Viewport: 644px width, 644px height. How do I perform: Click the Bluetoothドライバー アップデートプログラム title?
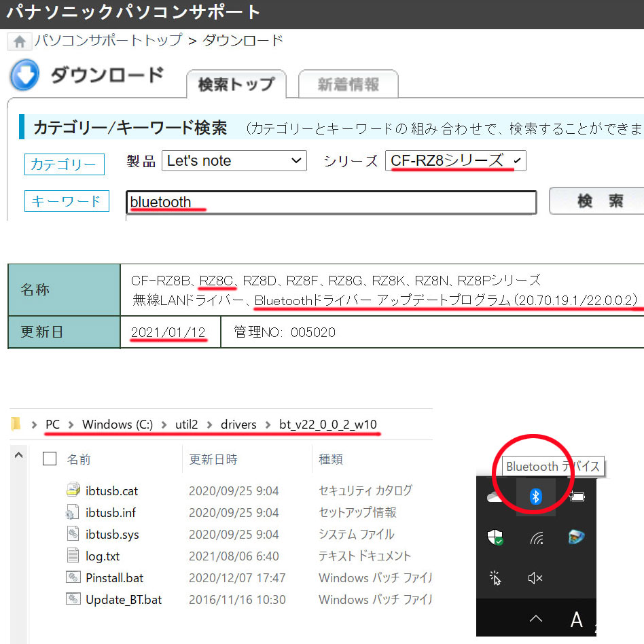point(446,300)
